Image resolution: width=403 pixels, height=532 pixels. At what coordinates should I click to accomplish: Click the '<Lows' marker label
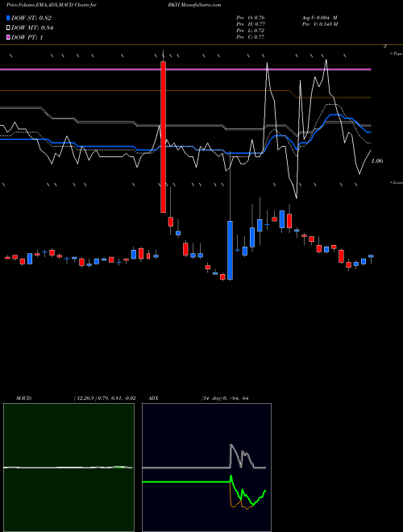tap(397, 182)
